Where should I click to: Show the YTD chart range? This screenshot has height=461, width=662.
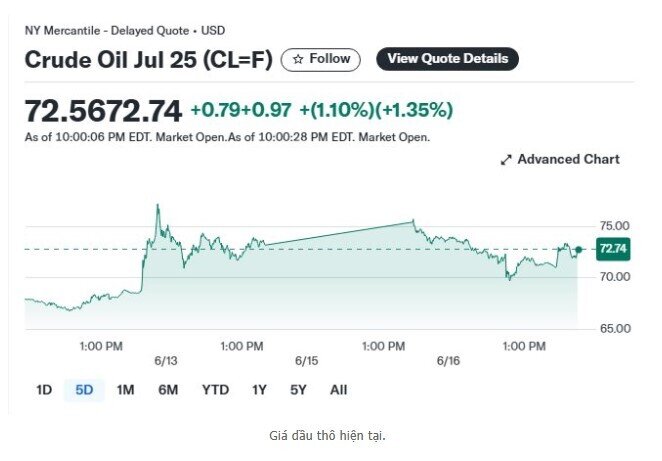pyautogui.click(x=215, y=390)
